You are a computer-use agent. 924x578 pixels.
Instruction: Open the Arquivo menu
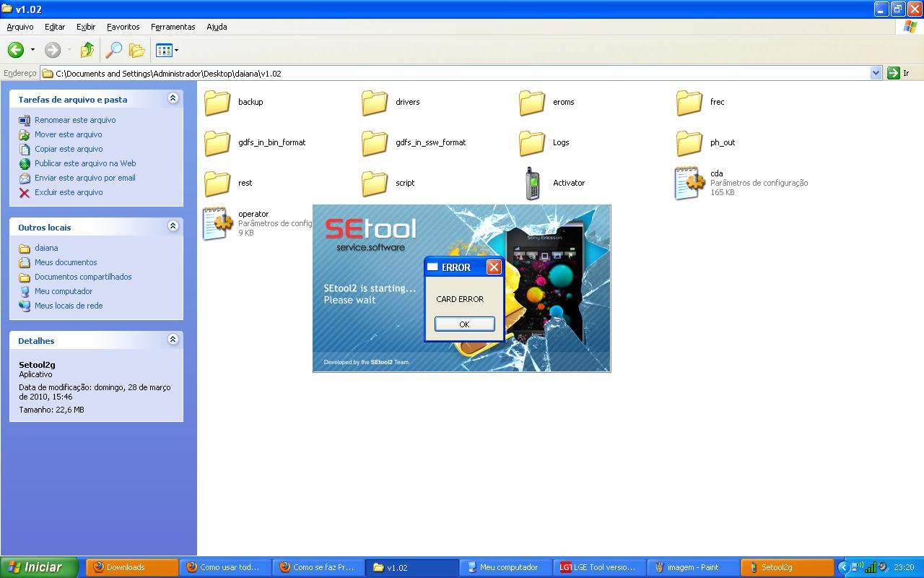20,27
